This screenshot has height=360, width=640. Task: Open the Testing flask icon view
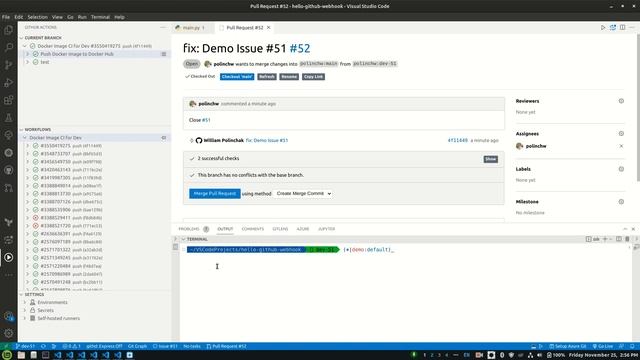point(9,118)
